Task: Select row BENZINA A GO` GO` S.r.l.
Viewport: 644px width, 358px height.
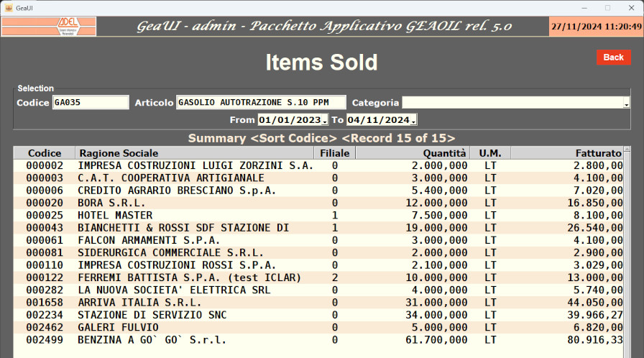Action: (318, 340)
